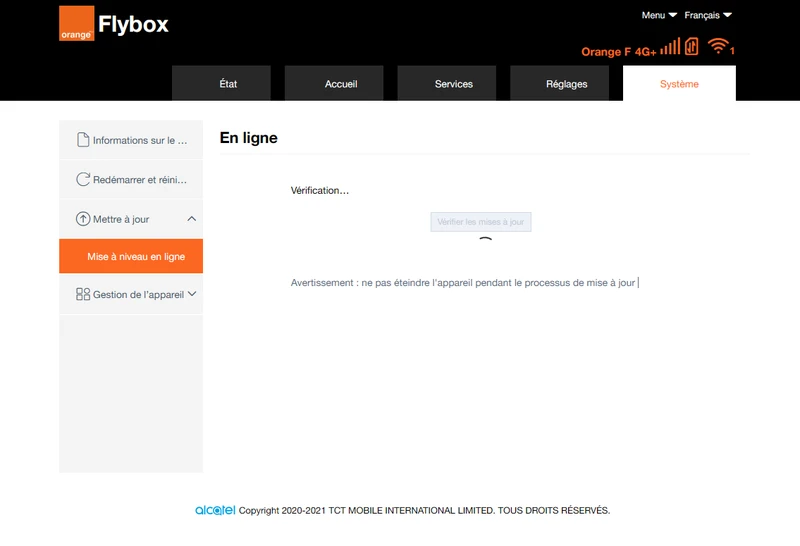Click the grid icon beside Gestion de l'appareil
Image resolution: width=800 pixels, height=546 pixels.
point(83,294)
